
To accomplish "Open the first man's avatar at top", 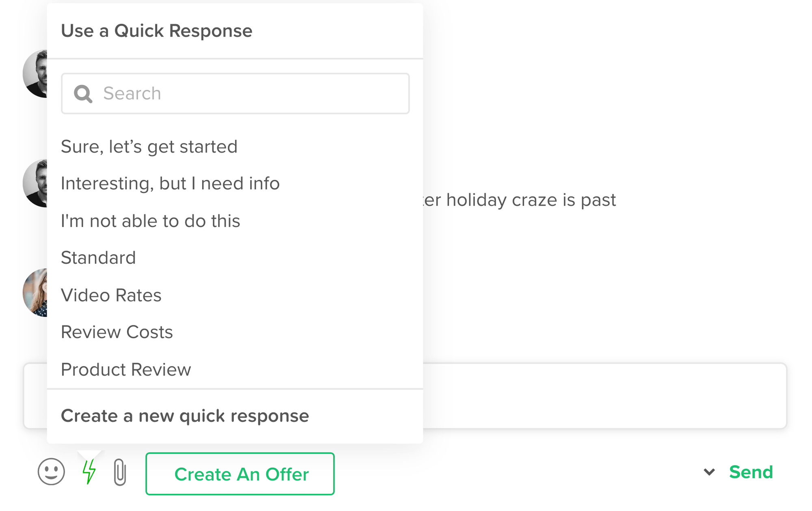I will tap(35, 74).
